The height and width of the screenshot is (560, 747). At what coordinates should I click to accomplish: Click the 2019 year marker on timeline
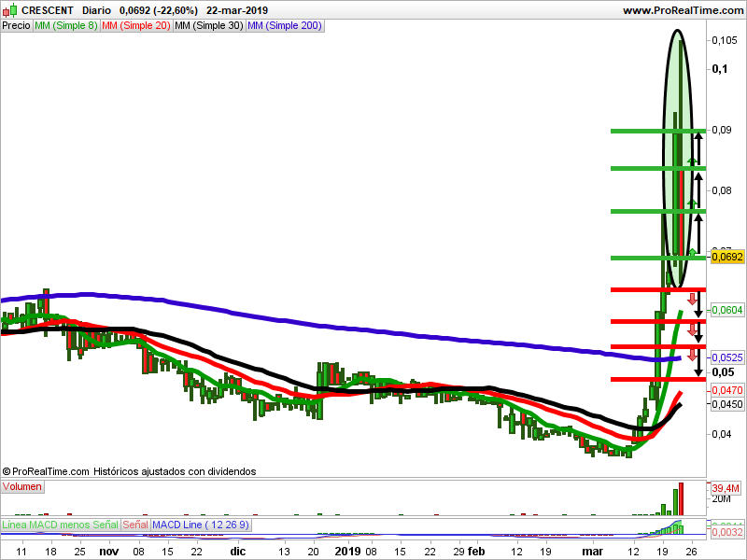click(346, 552)
